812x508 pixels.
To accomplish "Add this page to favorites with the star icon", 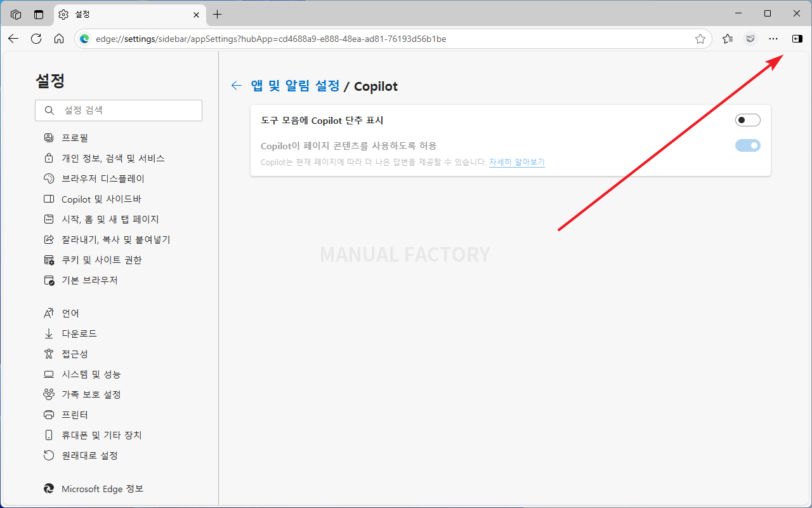I will [700, 39].
